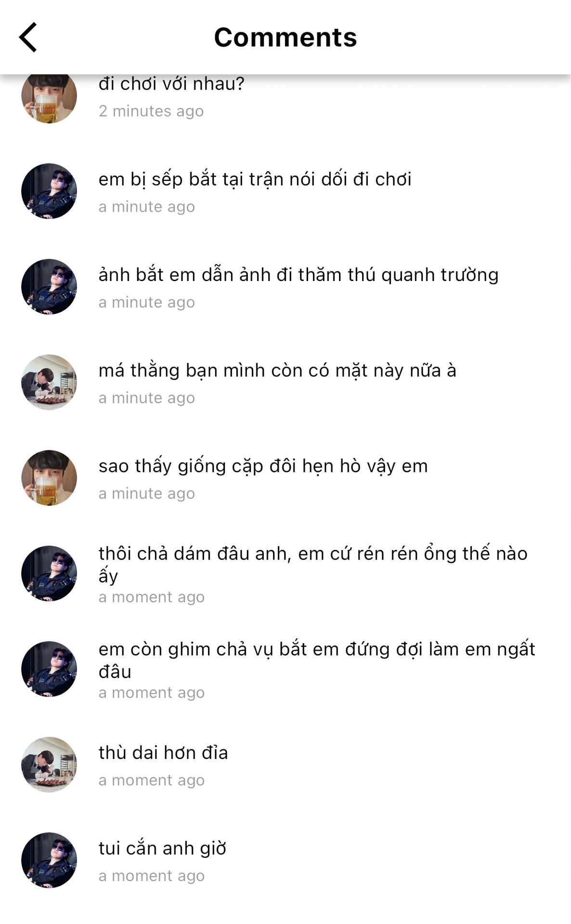The width and height of the screenshot is (571, 924).
Task: Tap avatar beside 'sao thấy giống cặp đôi' comment
Action: (x=49, y=478)
